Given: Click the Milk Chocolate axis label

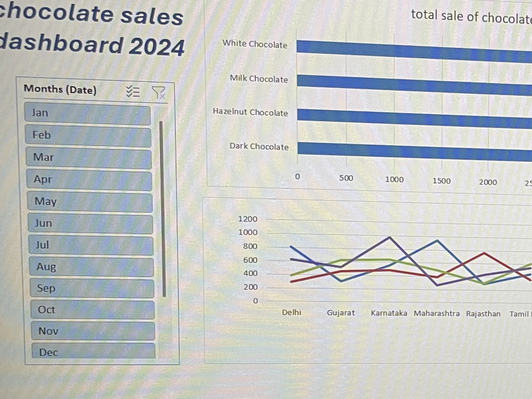Looking at the screenshot, I should click(259, 79).
